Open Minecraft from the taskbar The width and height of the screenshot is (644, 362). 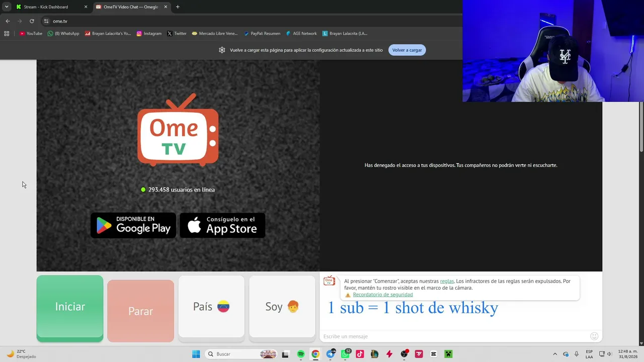(448, 354)
